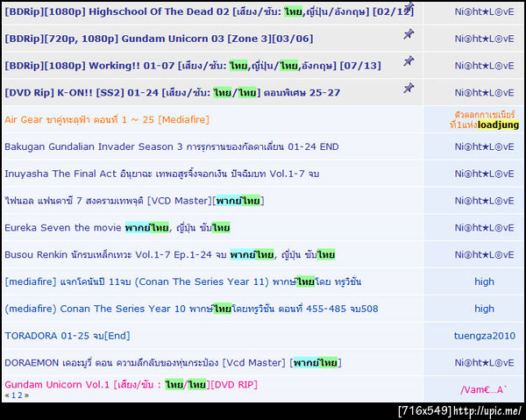The height and width of the screenshot is (420, 526).
Task: Click pin icon on K-ON!! SS2 row
Action: [409, 88]
